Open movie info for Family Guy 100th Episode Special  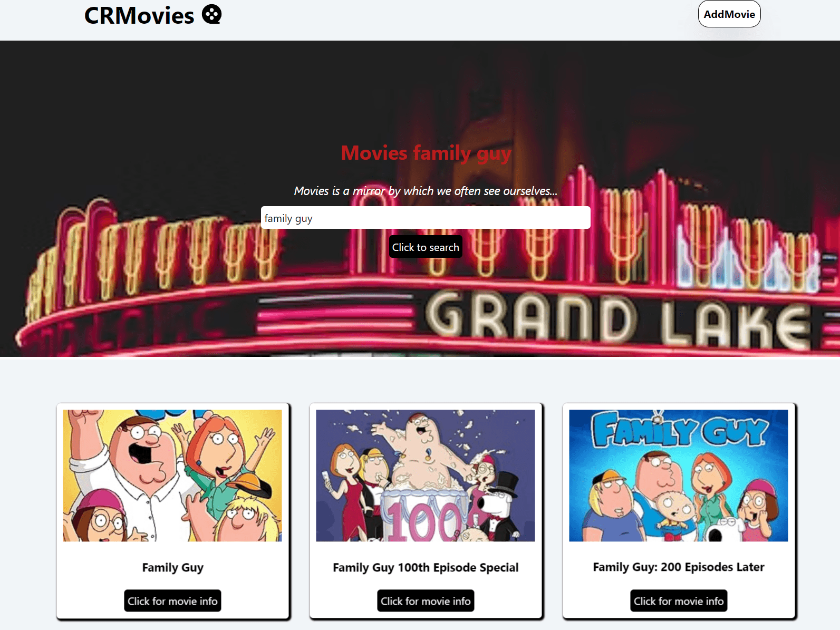[x=426, y=601]
